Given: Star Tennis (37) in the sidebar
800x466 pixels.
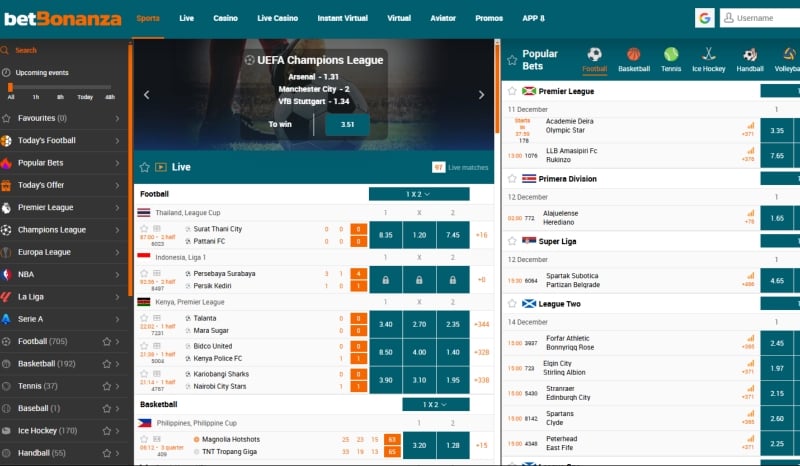Looking at the screenshot, I should point(107,386).
